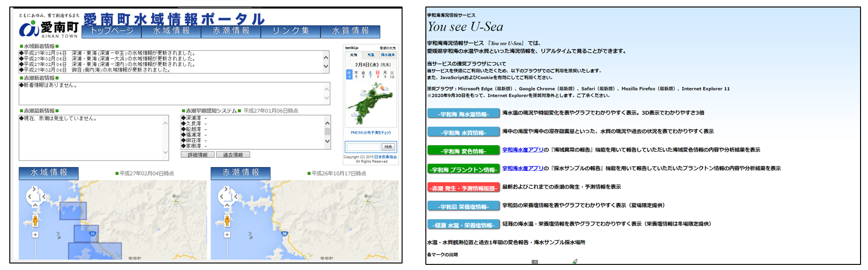Select 水 4 in the weather widget dates
The image size is (868, 270).
[x=349, y=74]
